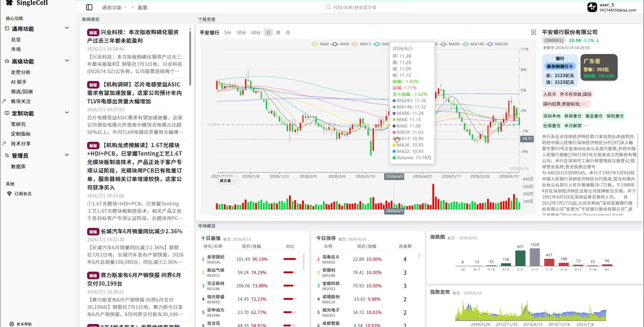The image size is (644, 327).
Task: Click the 1028 bar in 涨跌图
Action: pos(535,257)
